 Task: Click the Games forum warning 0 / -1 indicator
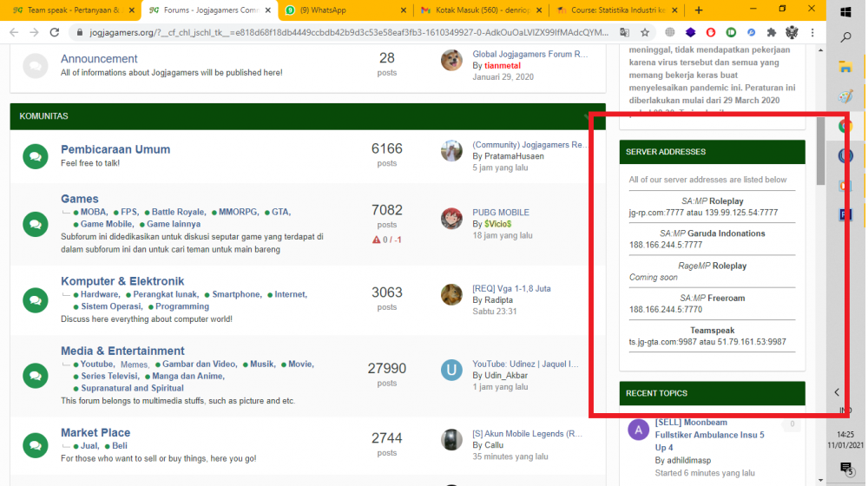pos(387,240)
